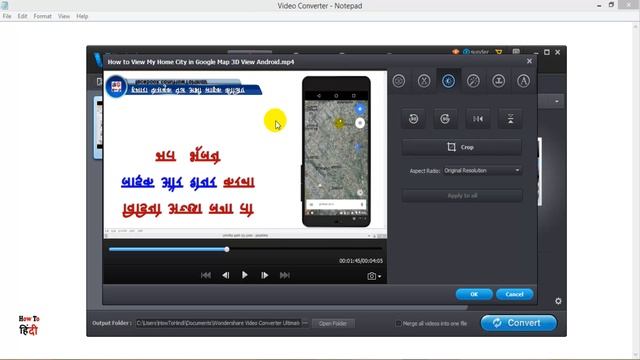Open the output folder path dropdown
The image size is (640, 360).
pos(305,323)
